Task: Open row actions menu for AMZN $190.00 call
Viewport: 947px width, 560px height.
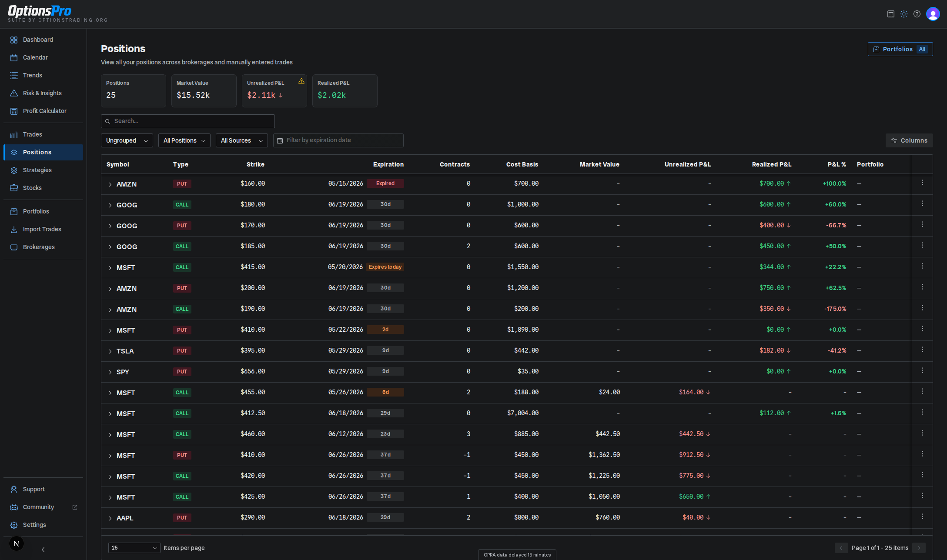Action: 922,308
